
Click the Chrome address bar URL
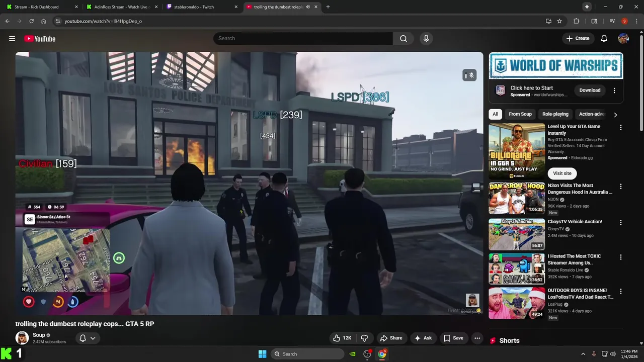[x=103, y=21]
